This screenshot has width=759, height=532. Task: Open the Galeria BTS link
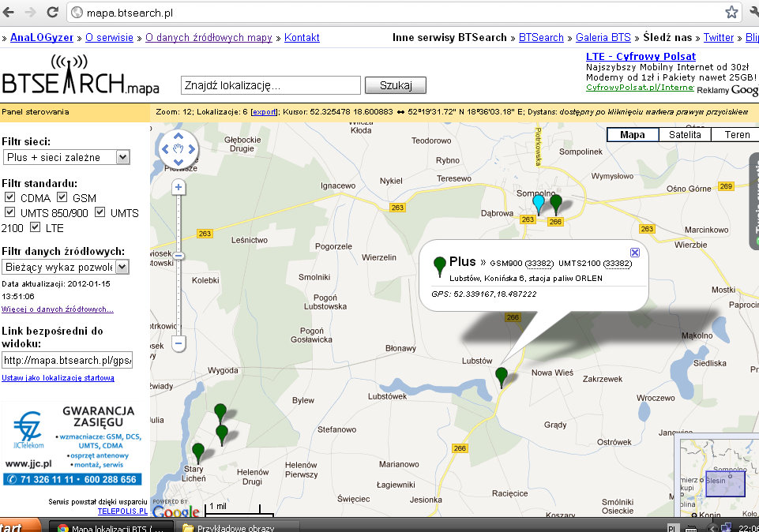point(603,37)
